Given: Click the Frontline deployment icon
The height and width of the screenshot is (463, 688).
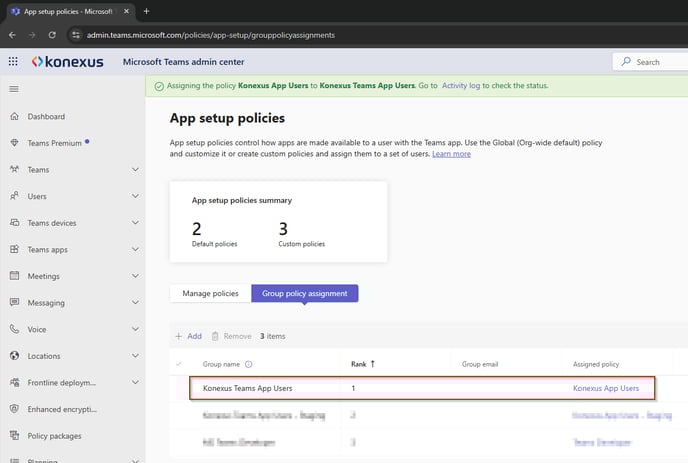Looking at the screenshot, I should (14, 382).
